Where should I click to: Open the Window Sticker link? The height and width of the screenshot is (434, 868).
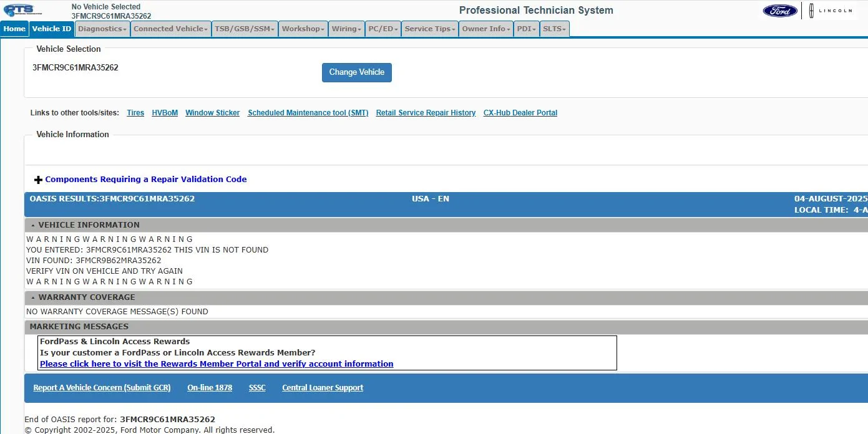click(x=212, y=113)
